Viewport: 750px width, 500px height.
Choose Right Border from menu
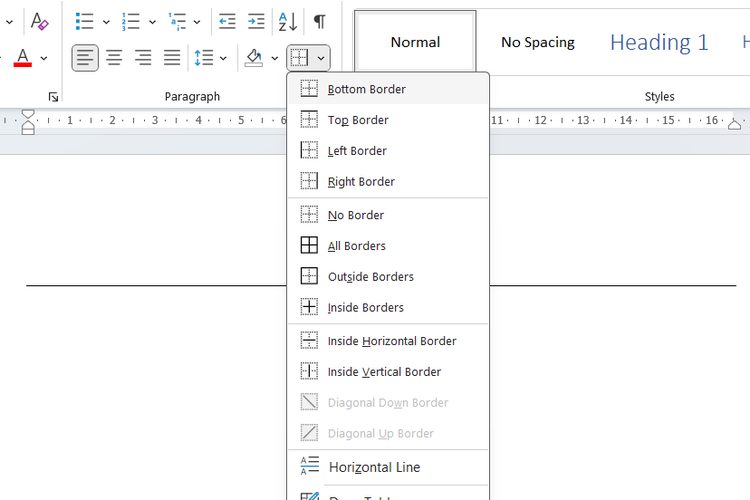[x=388, y=181]
